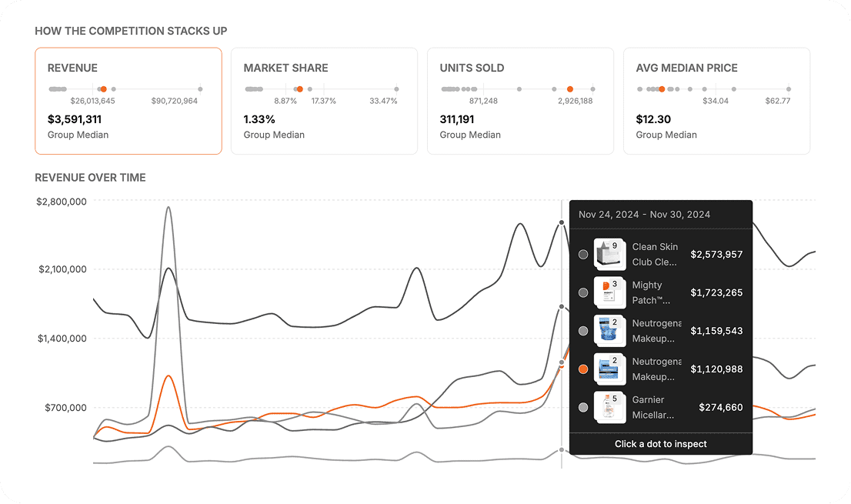Click the $1,723,265 value for Mighty Patch
851x504 pixels.
[716, 292]
